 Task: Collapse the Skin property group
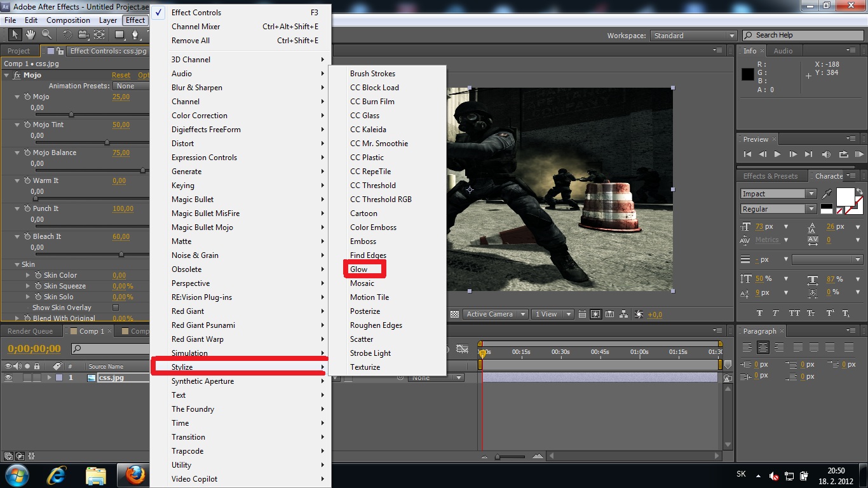click(x=17, y=264)
